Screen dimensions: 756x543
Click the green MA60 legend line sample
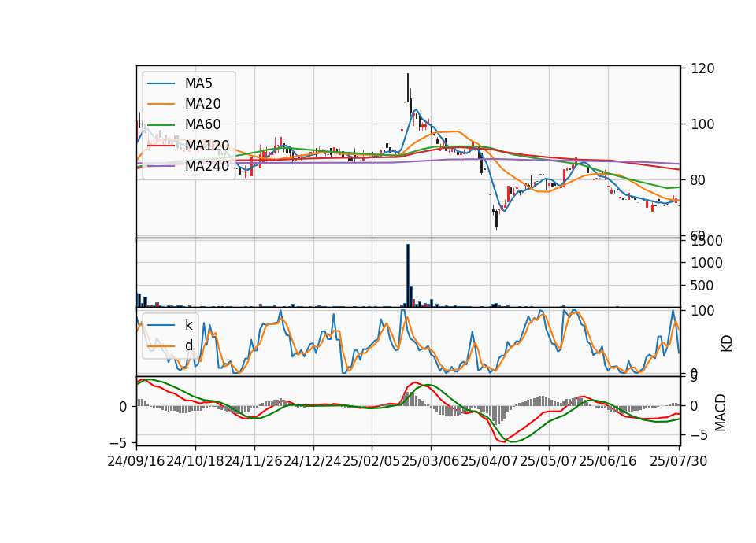[161, 124]
